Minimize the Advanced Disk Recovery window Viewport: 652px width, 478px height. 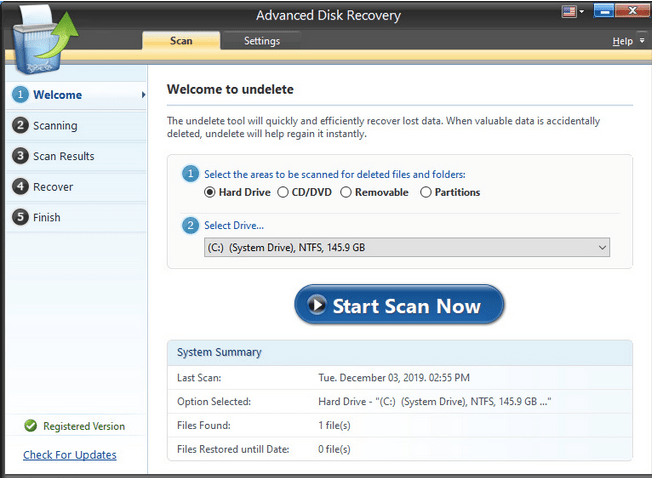click(x=604, y=10)
